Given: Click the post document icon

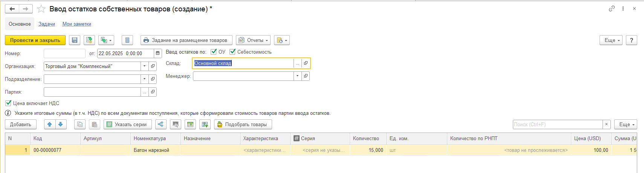Looking at the screenshot, I should (89, 40).
